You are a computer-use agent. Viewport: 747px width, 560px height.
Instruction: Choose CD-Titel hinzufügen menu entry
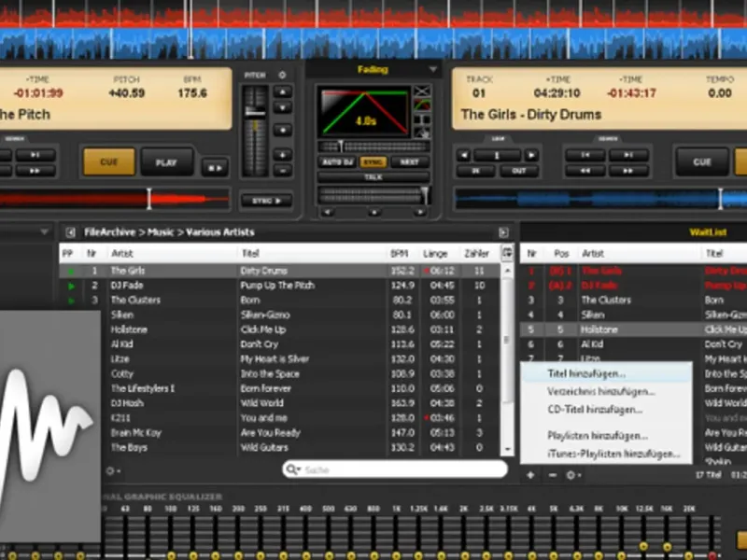coord(606,410)
